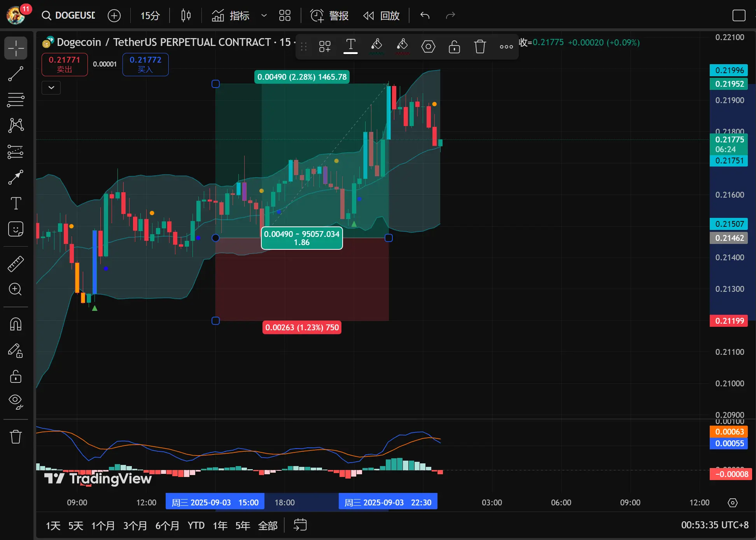The height and width of the screenshot is (540, 756).
Task: Undo the last chart action
Action: (425, 16)
